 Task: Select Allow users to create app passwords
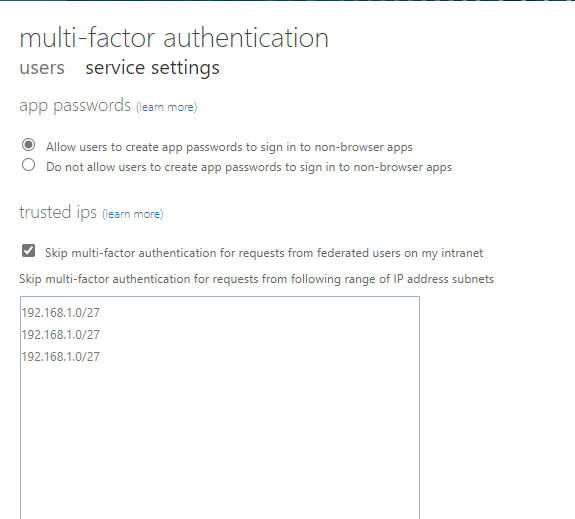coord(29,145)
